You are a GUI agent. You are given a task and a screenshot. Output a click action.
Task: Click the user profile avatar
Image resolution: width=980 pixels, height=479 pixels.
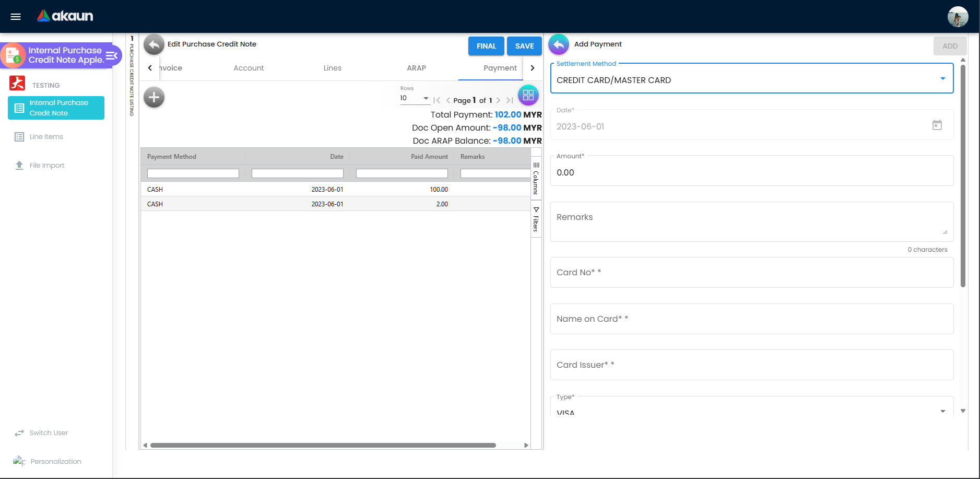click(958, 17)
